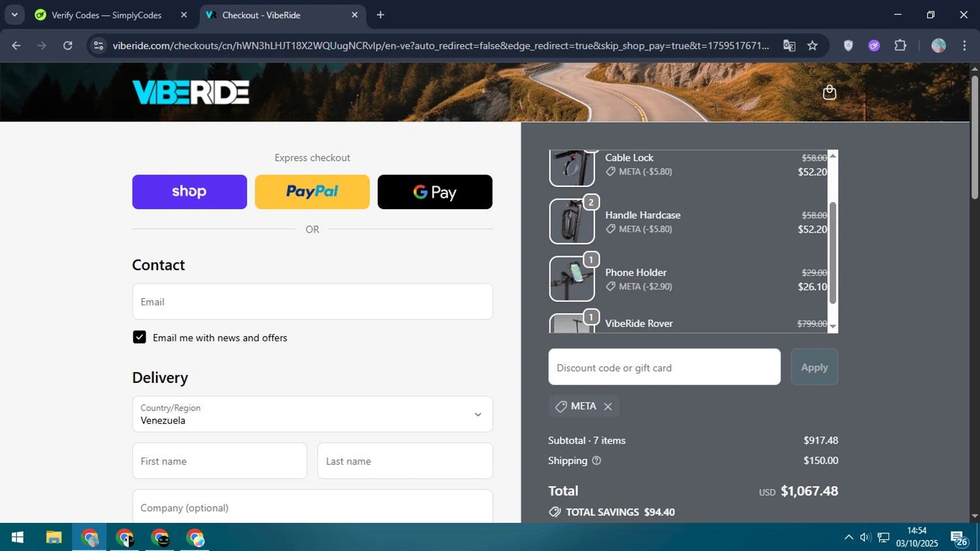Click the Apply discount button
This screenshot has width=980, height=551.
tap(814, 367)
